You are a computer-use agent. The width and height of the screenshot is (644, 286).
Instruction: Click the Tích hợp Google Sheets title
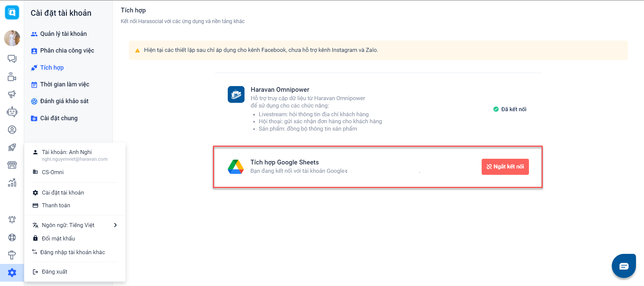(285, 162)
